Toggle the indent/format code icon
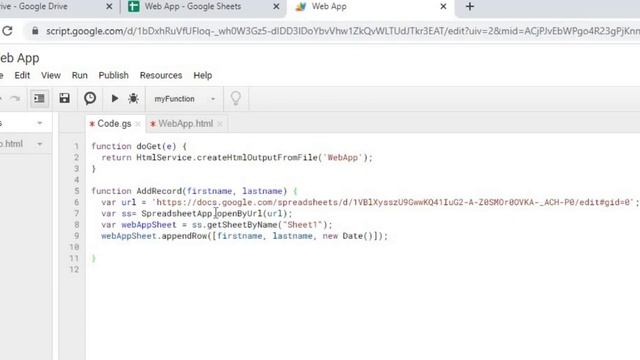The height and width of the screenshot is (360, 640). click(x=39, y=99)
